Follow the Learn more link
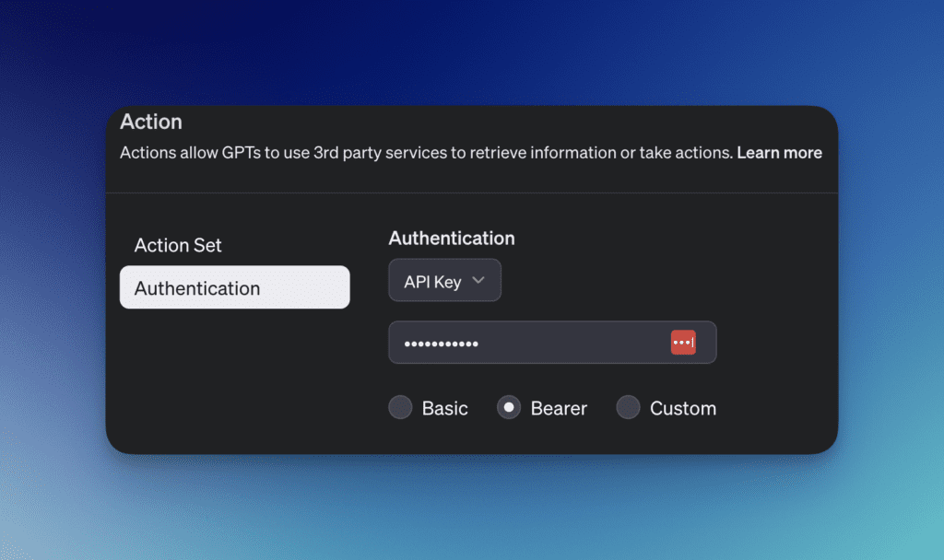944x560 pixels. pyautogui.click(x=779, y=153)
